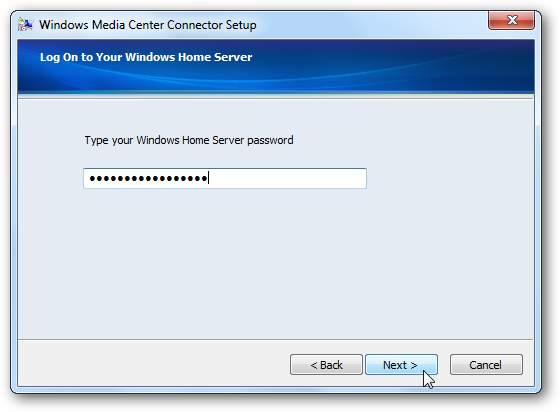The width and height of the screenshot is (560, 412).
Task: Click the word 'password' in the instruction label
Action: click(270, 141)
